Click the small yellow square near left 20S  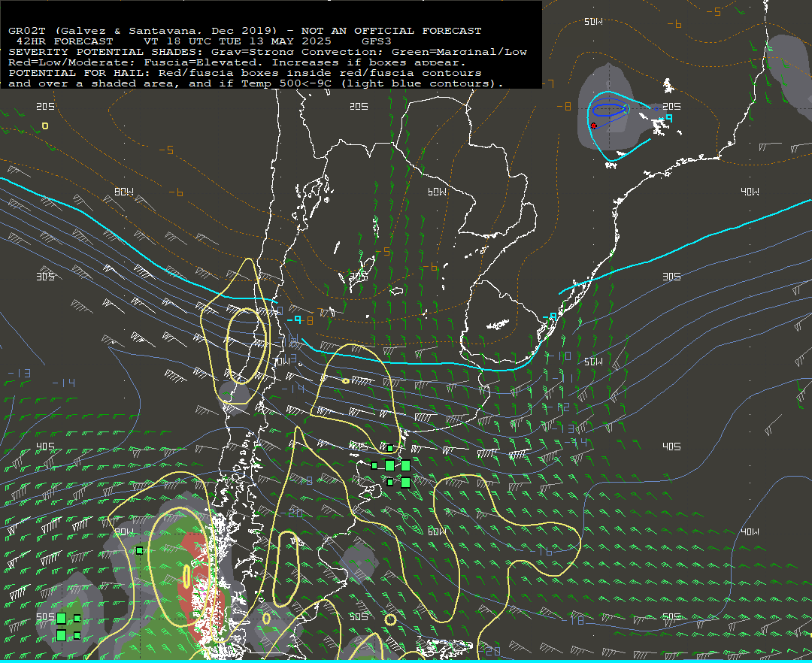click(45, 126)
